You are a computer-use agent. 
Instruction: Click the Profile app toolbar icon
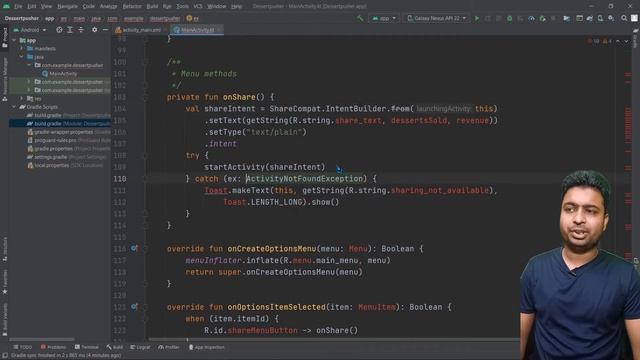point(531,18)
